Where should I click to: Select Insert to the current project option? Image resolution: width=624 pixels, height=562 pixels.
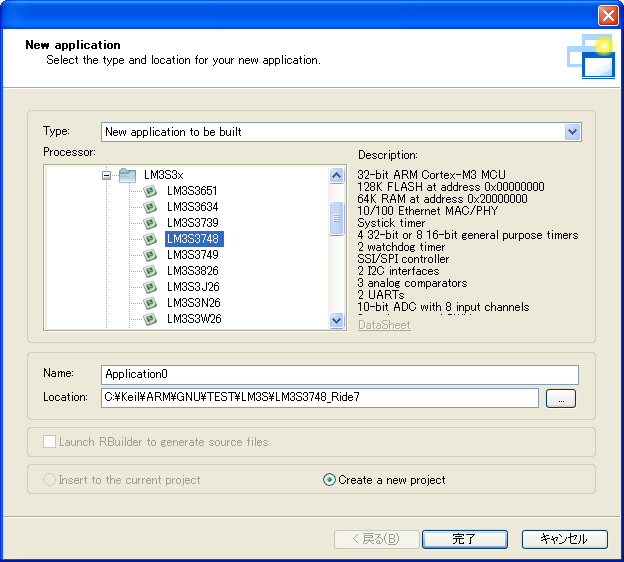pyautogui.click(x=49, y=480)
